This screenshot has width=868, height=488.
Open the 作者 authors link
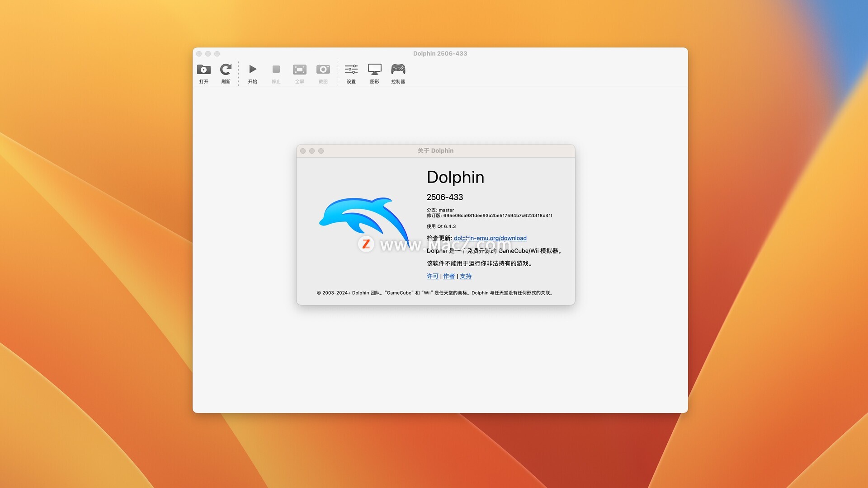tap(449, 276)
